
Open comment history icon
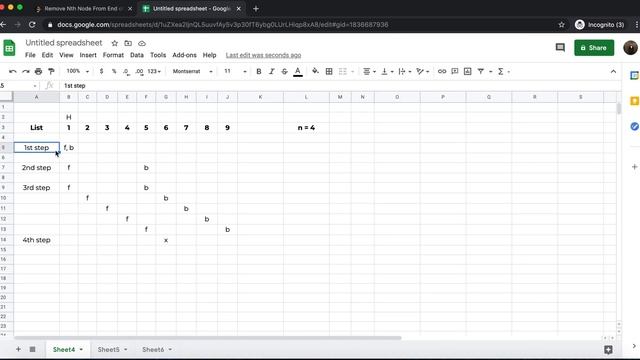(x=560, y=48)
